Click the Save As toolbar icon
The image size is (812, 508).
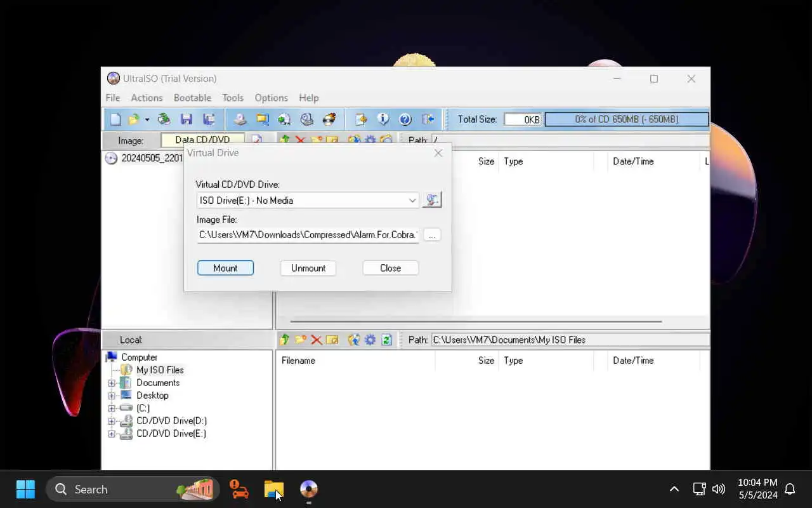(208, 119)
